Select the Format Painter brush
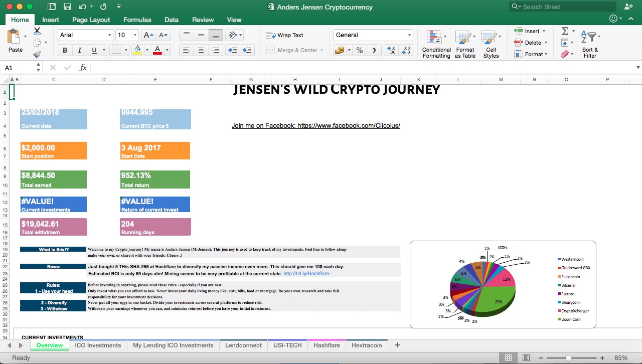This screenshot has width=642, height=364. [37, 54]
